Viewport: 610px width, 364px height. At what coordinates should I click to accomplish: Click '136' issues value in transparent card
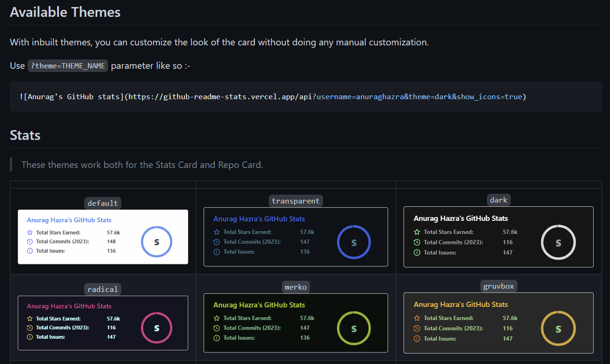click(x=305, y=252)
